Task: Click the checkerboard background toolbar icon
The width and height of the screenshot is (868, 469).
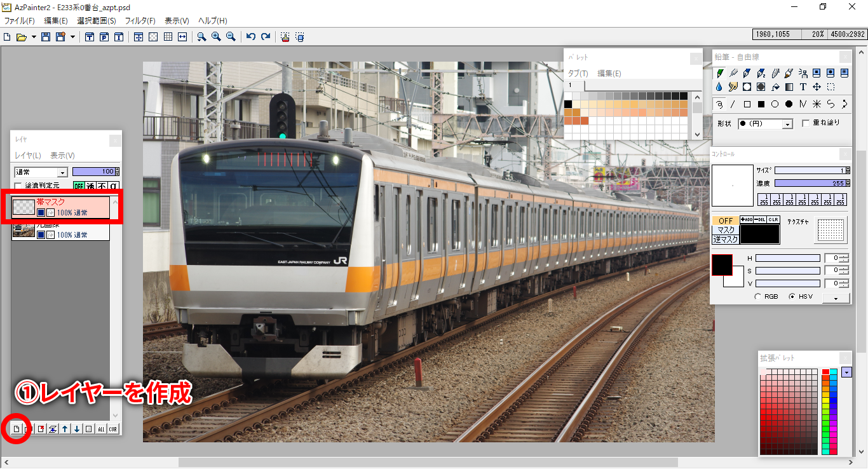Action: click(x=153, y=37)
